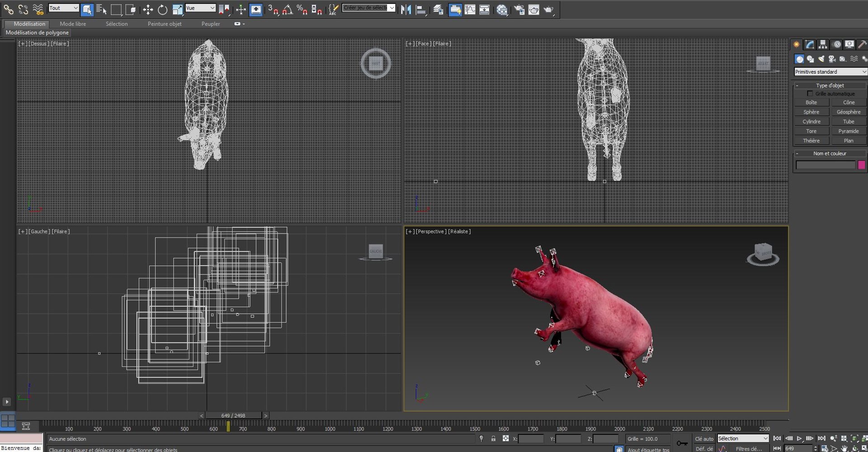Open the Sélection key filter dropdown
Image resolution: width=868 pixels, height=452 pixels.
[x=743, y=438]
